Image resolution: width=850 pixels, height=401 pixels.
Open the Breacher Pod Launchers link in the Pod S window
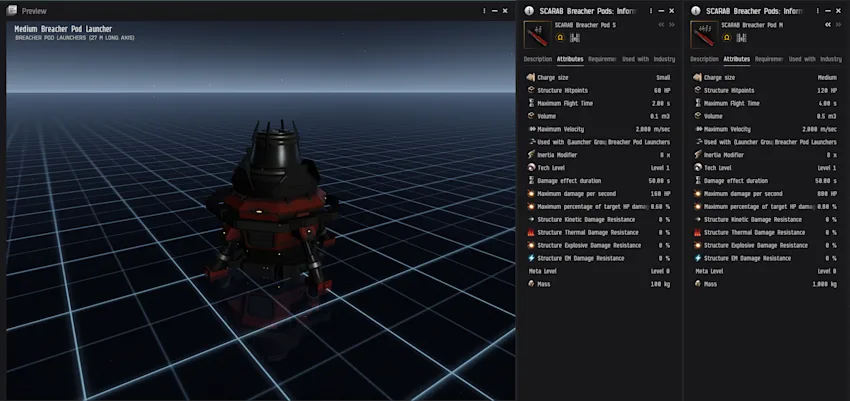639,142
